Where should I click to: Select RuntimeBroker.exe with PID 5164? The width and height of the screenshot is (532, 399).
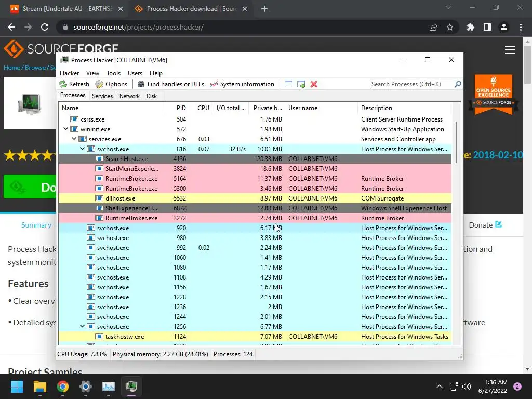[255, 179]
